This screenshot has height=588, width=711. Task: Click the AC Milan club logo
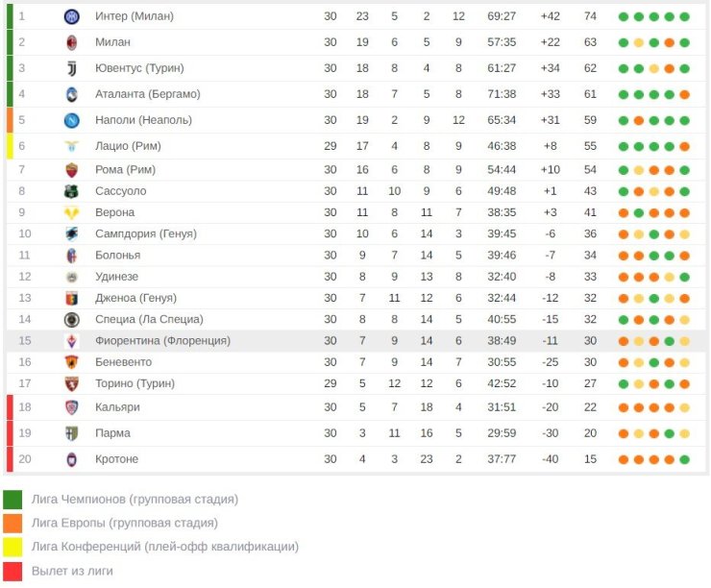pos(72,42)
